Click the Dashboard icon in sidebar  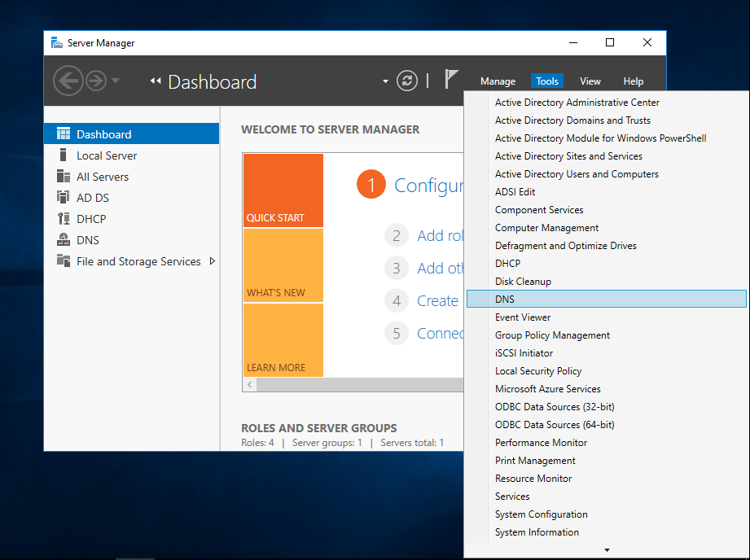click(64, 134)
